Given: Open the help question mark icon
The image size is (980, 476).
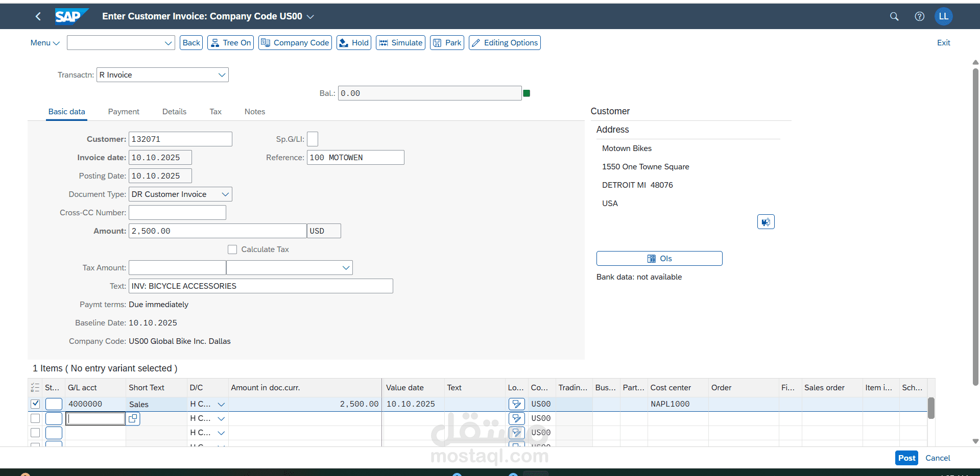Looking at the screenshot, I should click(x=919, y=16).
